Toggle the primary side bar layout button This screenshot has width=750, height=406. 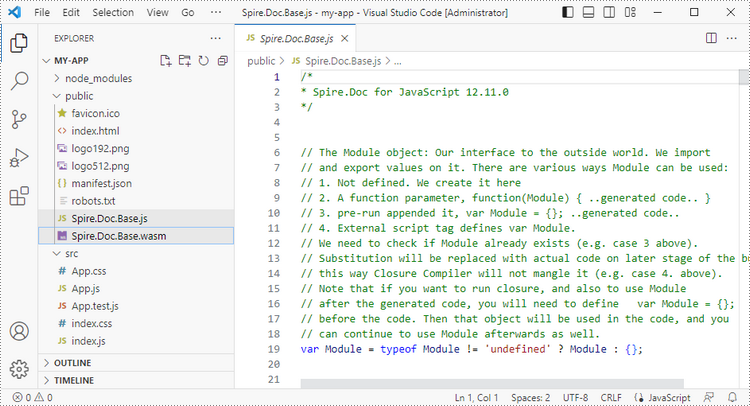point(569,13)
